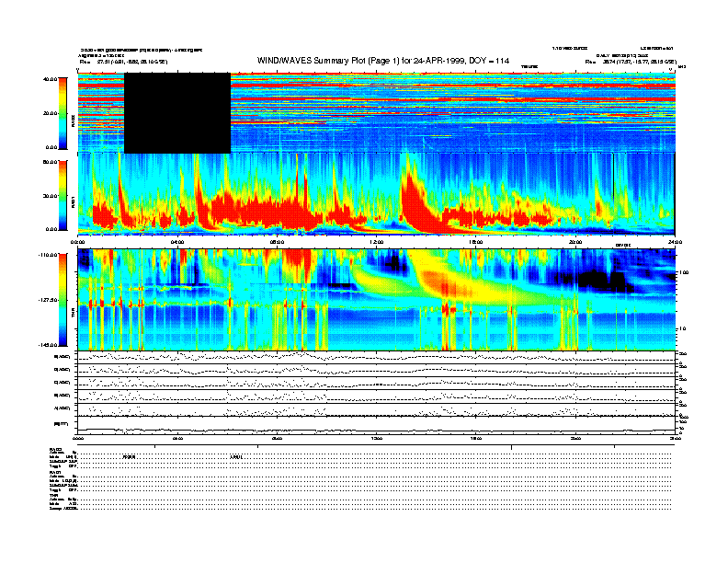The image size is (728, 563).
Task: Click the 20.00 label on RAD2 scale
Action: point(50,113)
